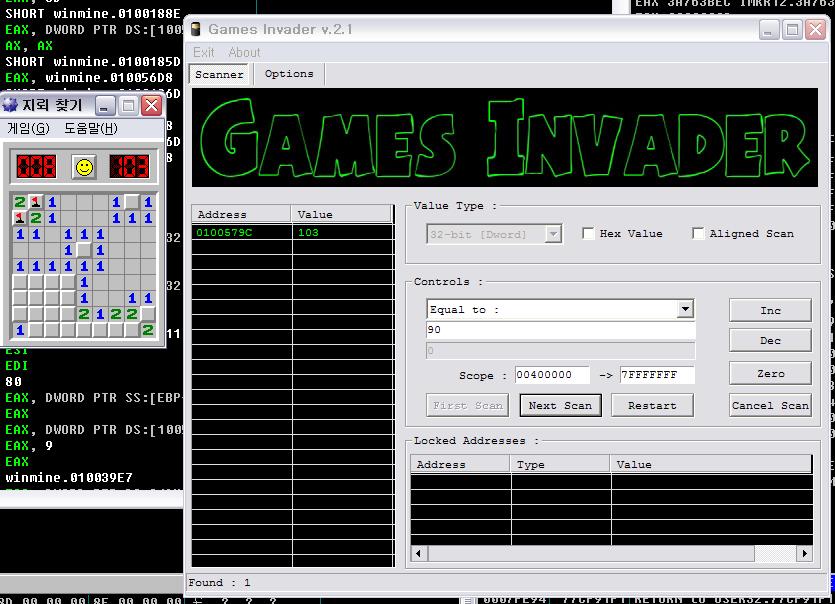Screen dimensions: 835x604
Task: Click Minesweeper's red timer display
Action: pyautogui.click(x=129, y=167)
